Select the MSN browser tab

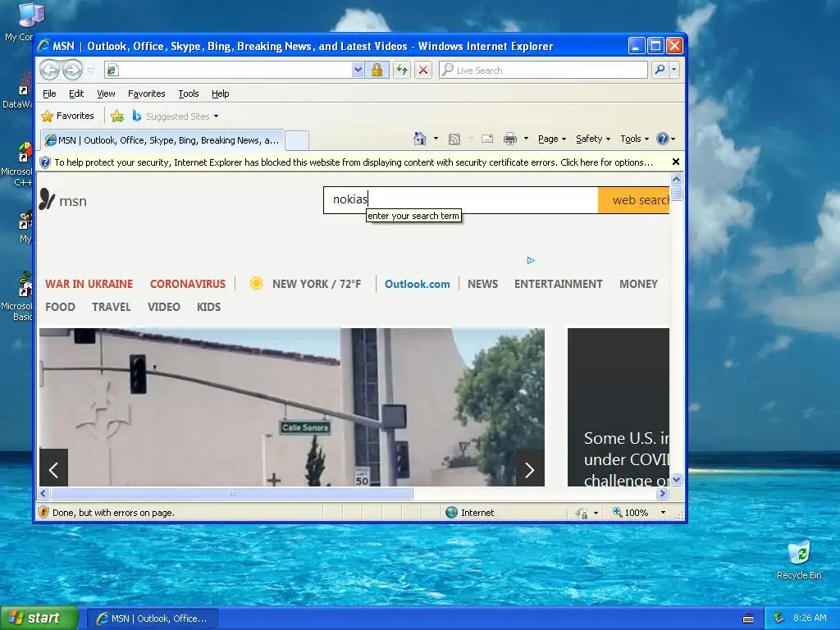click(x=162, y=140)
